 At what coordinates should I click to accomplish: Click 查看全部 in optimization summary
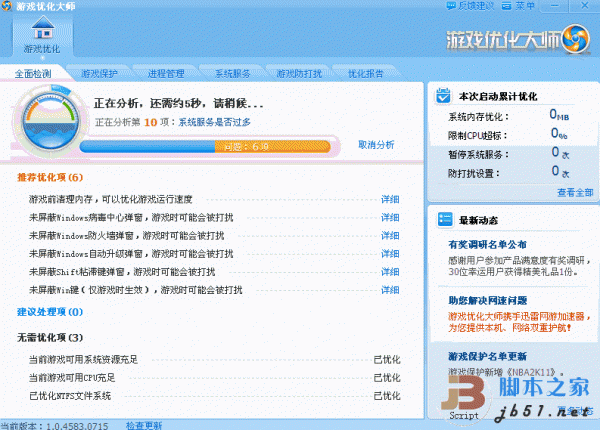[x=575, y=192]
